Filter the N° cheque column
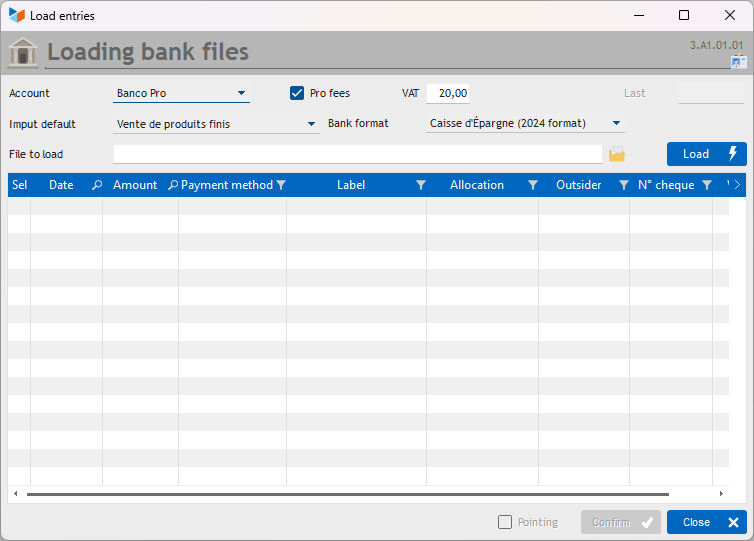 click(707, 185)
